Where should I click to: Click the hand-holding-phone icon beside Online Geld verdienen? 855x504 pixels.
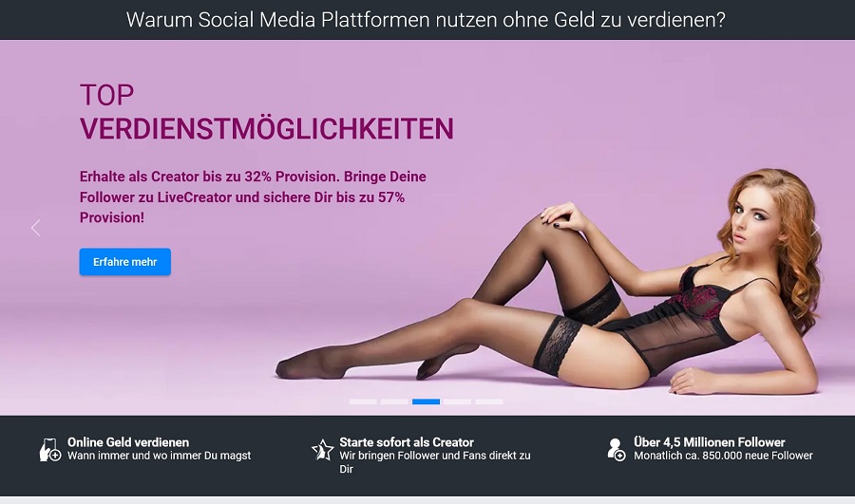[50, 450]
